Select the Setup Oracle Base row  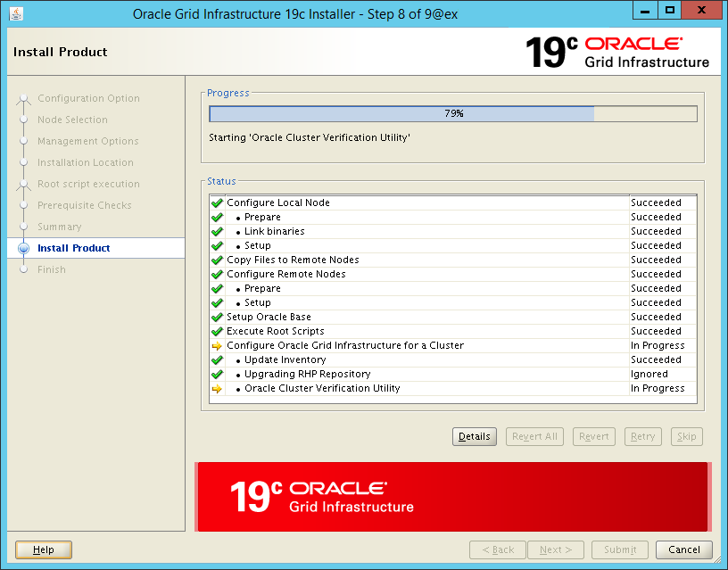click(453, 317)
